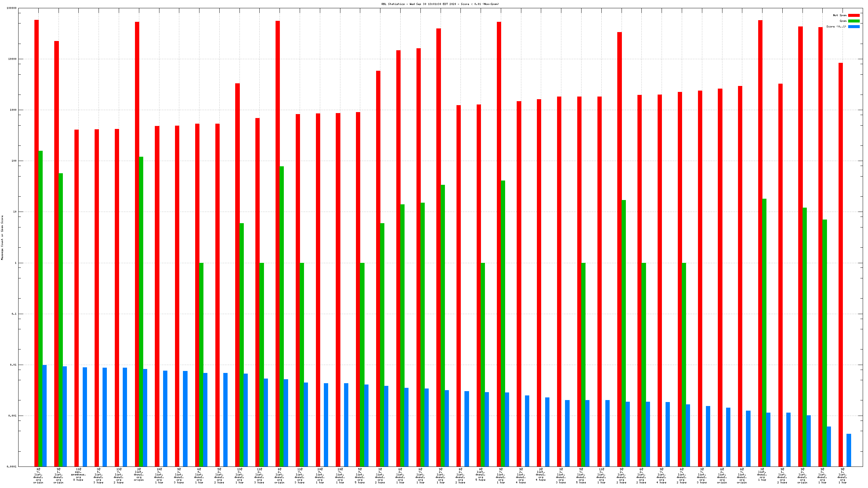
Task: Click the Not Spam legend label
Action: tap(839, 15)
